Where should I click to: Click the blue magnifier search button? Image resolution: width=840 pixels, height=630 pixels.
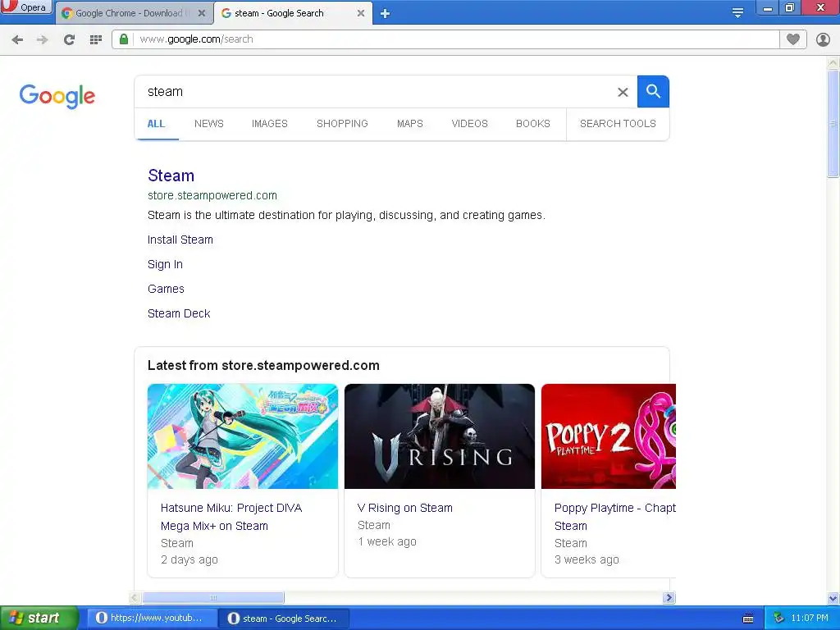point(653,92)
